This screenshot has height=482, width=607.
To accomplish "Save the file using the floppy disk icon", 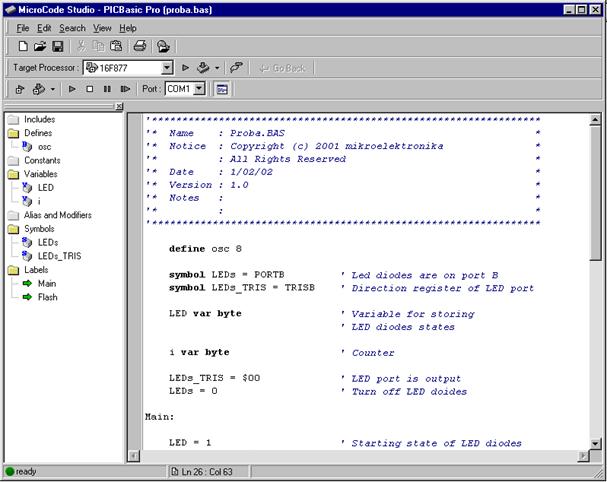I will click(57, 46).
